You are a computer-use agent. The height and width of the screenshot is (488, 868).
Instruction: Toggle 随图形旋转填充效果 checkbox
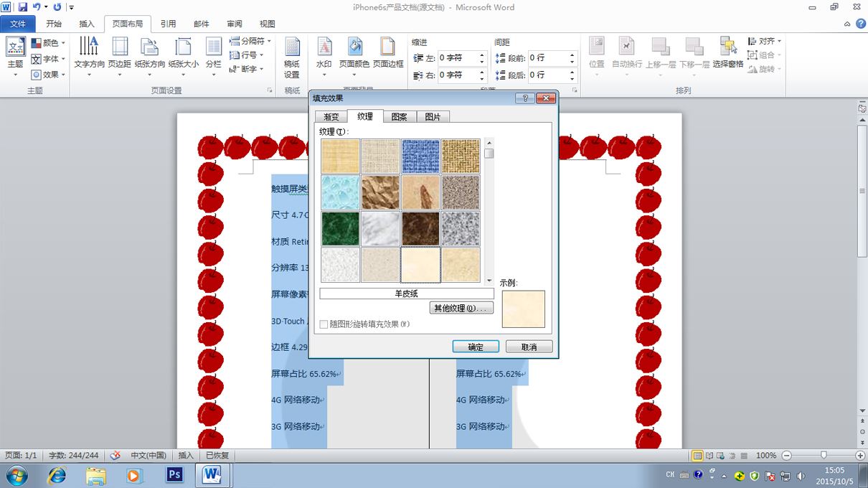[324, 324]
